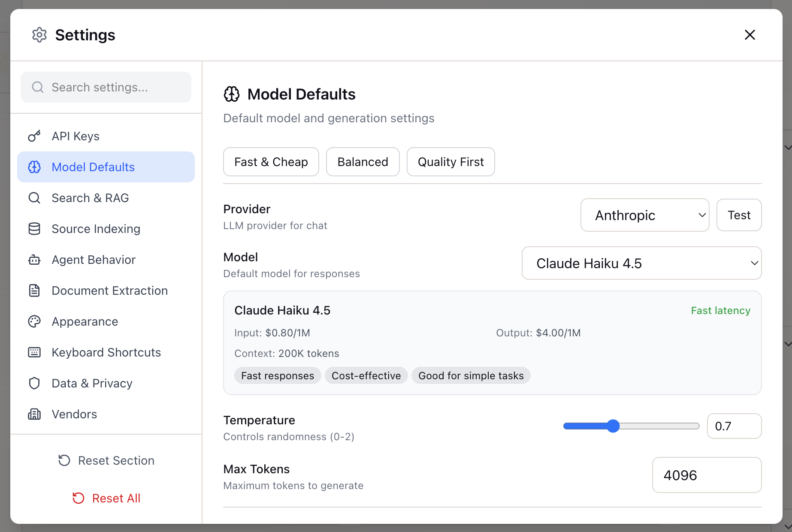
Task: Select the API Keys key icon
Action: tap(34, 136)
